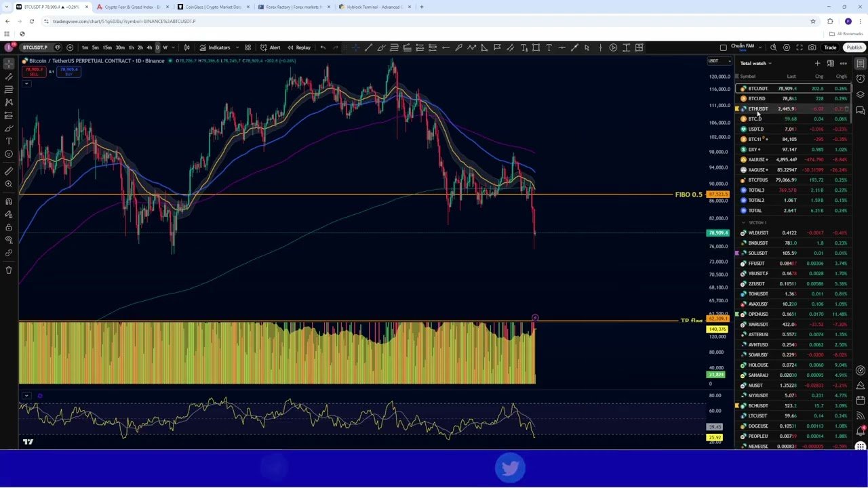Image resolution: width=868 pixels, height=488 pixels.
Task: Switch to the CoinGlass browser tab
Action: tap(213, 7)
